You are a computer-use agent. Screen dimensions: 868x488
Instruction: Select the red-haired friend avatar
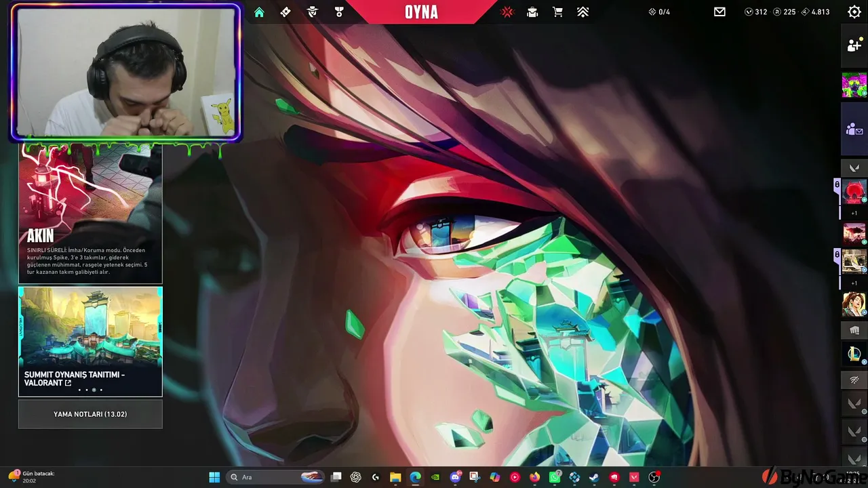[x=854, y=191]
